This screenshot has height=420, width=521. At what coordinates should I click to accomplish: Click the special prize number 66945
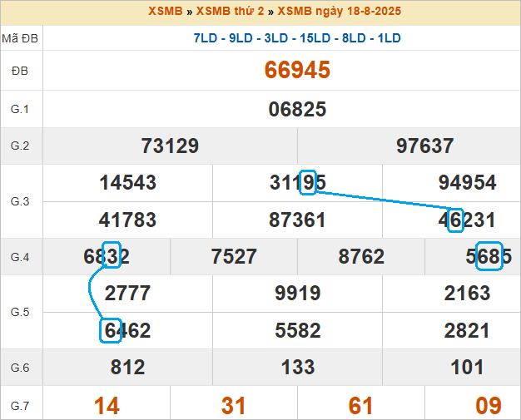297,71
